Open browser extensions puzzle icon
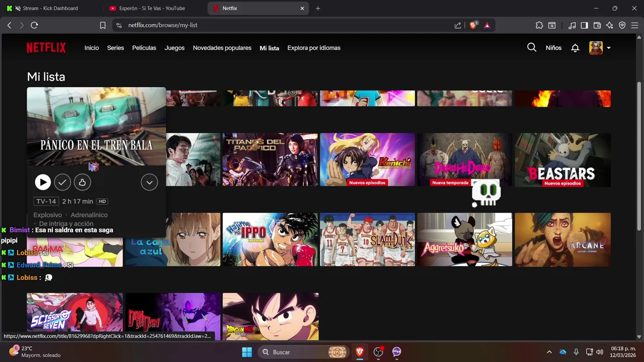This screenshot has height=362, width=644. 539,25
